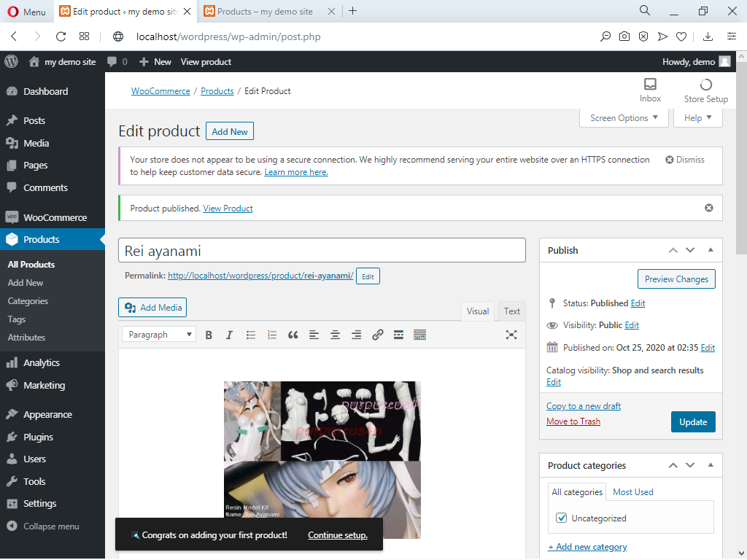
Task: Collapse the Product categories panel
Action: (x=711, y=466)
